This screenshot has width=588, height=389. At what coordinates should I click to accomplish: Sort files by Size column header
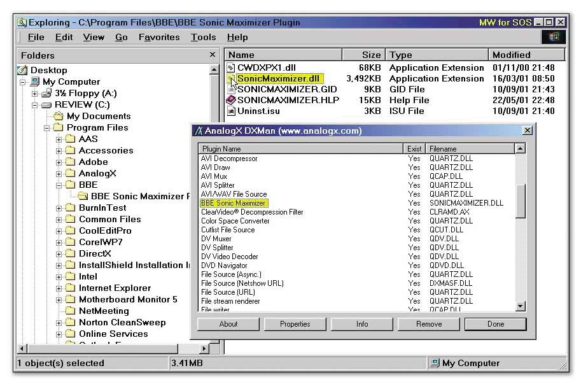point(364,55)
